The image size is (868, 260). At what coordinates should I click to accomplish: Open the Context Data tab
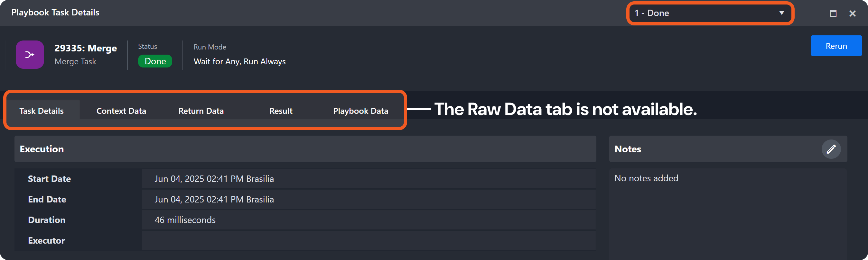pyautogui.click(x=121, y=111)
